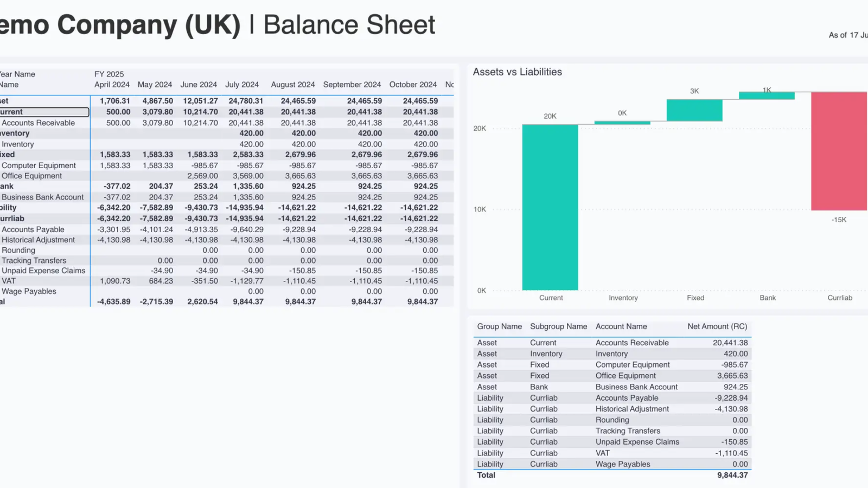The width and height of the screenshot is (868, 488).
Task: Click the 1,706.31 cell for April 2024
Action: coord(114,101)
